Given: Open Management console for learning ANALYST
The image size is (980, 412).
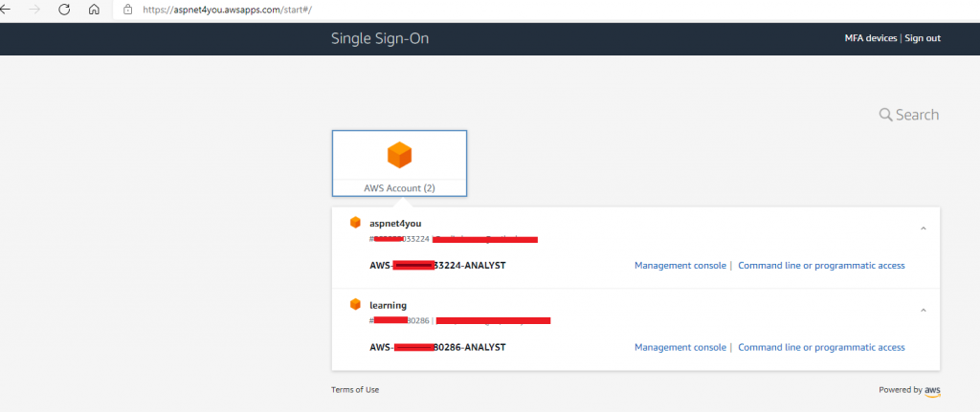Looking at the screenshot, I should coord(680,347).
